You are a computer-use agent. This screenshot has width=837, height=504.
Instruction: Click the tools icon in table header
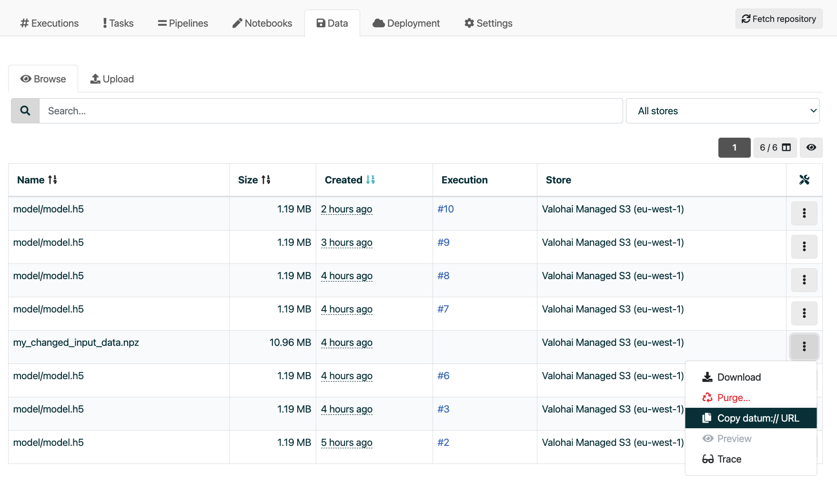pyautogui.click(x=805, y=180)
